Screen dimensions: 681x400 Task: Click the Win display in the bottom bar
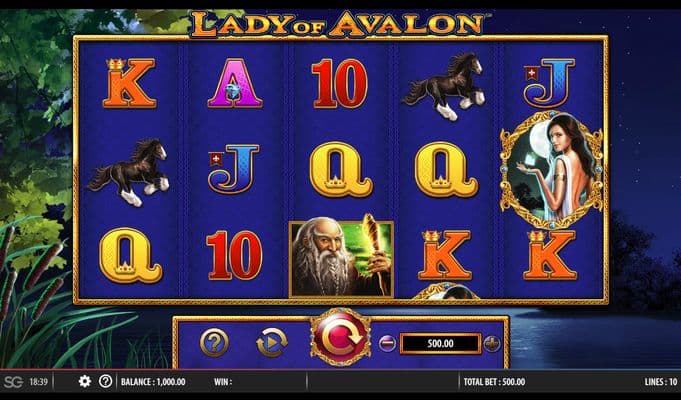click(x=223, y=382)
